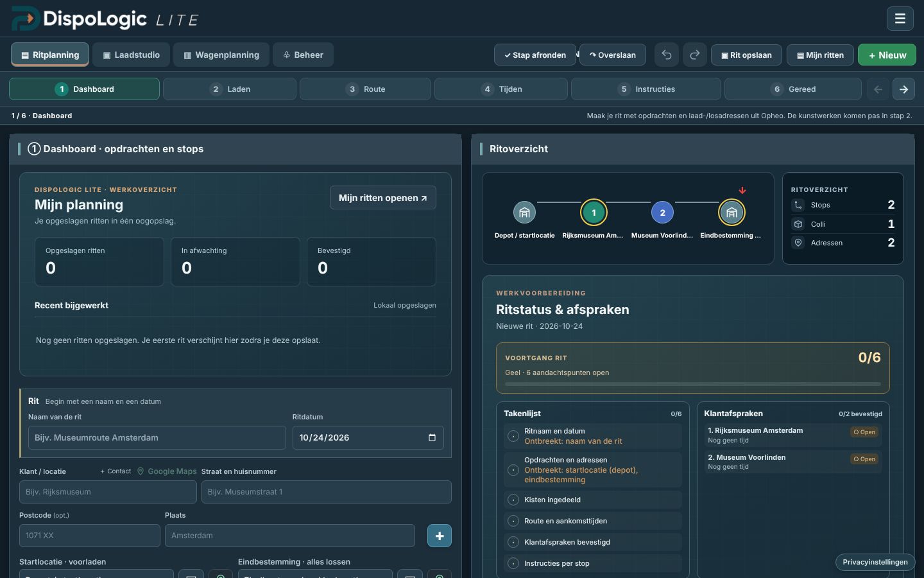Click the Stops icon in Ritoverzicht
Screen dimensions: 924x578
(798, 205)
